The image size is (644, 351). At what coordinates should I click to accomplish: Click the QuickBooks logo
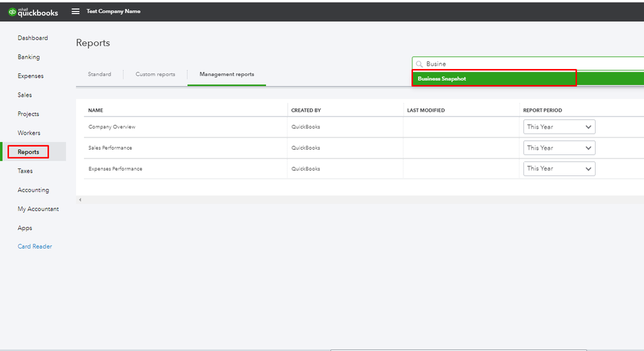34,12
